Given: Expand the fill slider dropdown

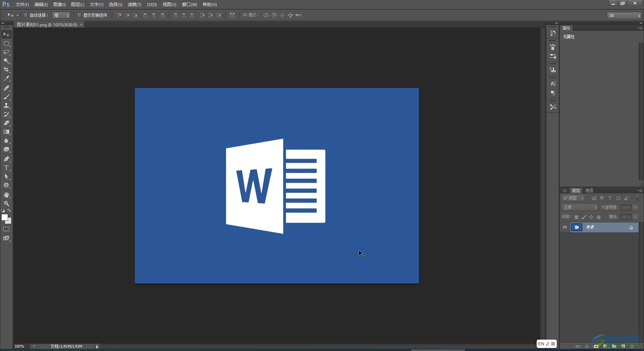Looking at the screenshot, I should (x=636, y=217).
